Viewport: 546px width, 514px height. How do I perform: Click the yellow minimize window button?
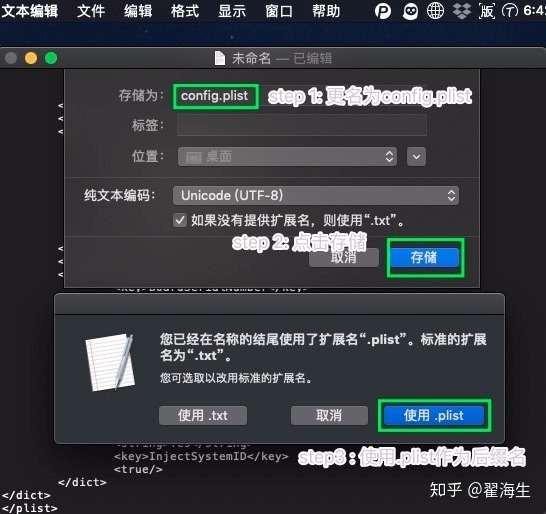[31, 58]
